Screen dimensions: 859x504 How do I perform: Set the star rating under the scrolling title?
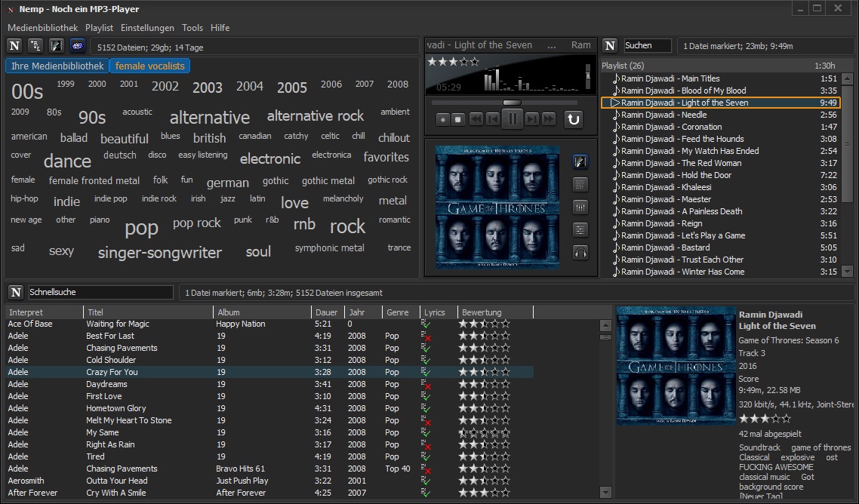pos(453,62)
